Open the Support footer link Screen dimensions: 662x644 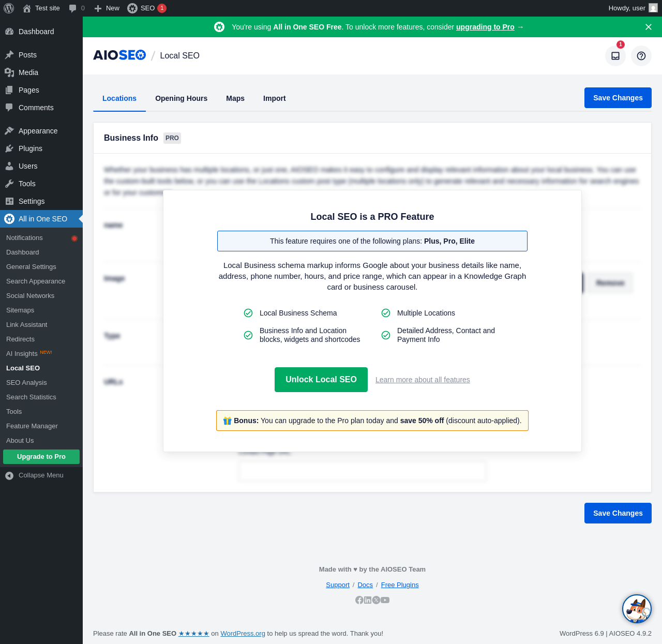coord(338,585)
